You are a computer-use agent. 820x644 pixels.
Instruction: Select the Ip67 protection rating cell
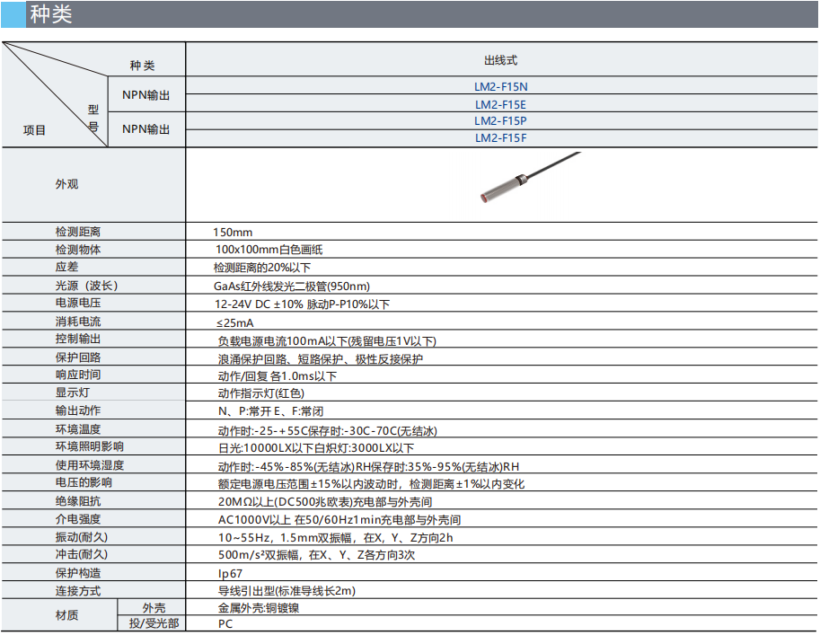click(230, 573)
